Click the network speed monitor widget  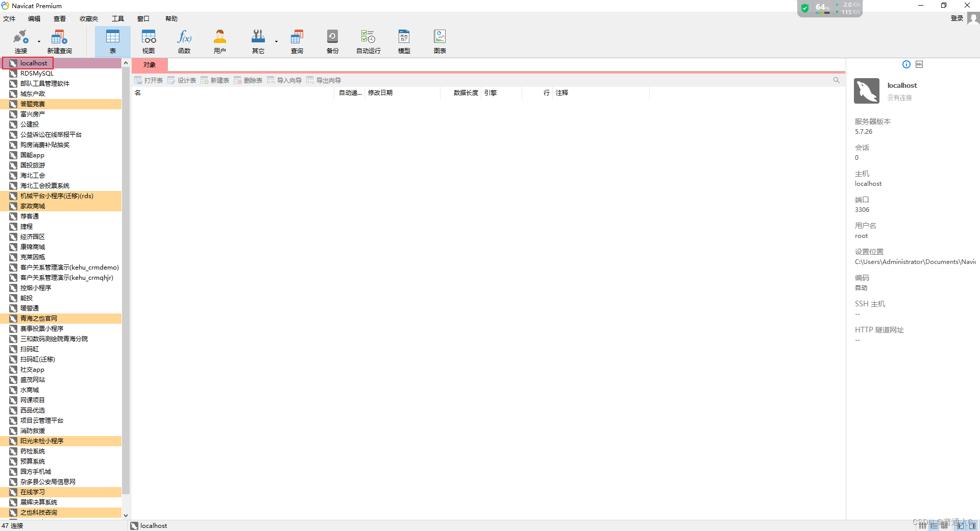830,8
